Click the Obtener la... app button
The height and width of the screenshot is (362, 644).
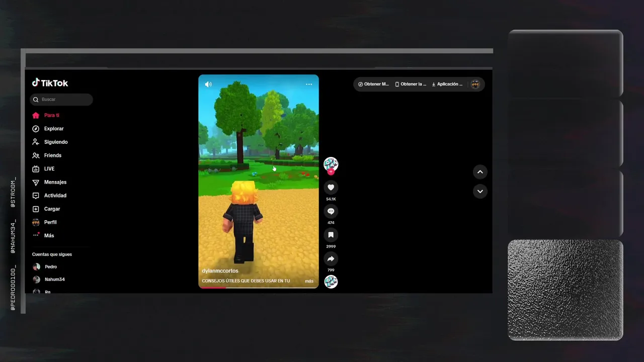tap(411, 84)
